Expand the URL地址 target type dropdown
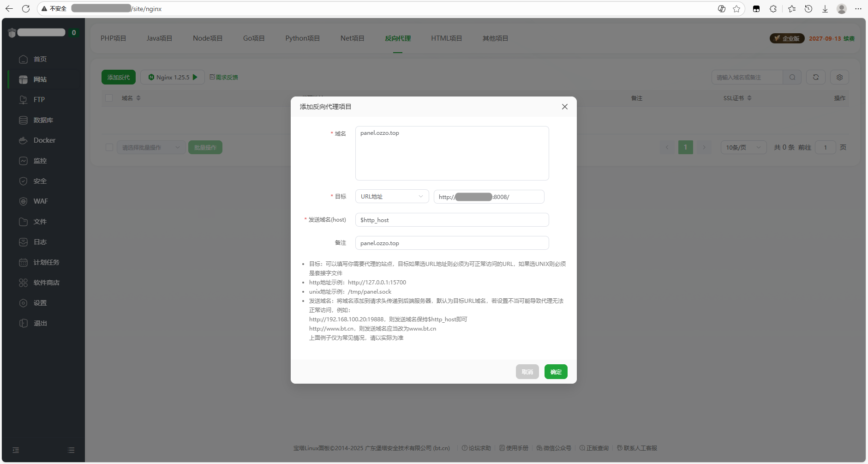Viewport: 868px width, 464px height. (392, 197)
